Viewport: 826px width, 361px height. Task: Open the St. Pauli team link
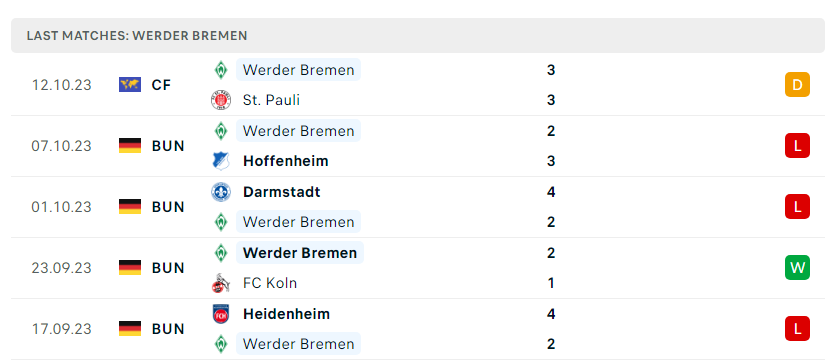pyautogui.click(x=271, y=100)
